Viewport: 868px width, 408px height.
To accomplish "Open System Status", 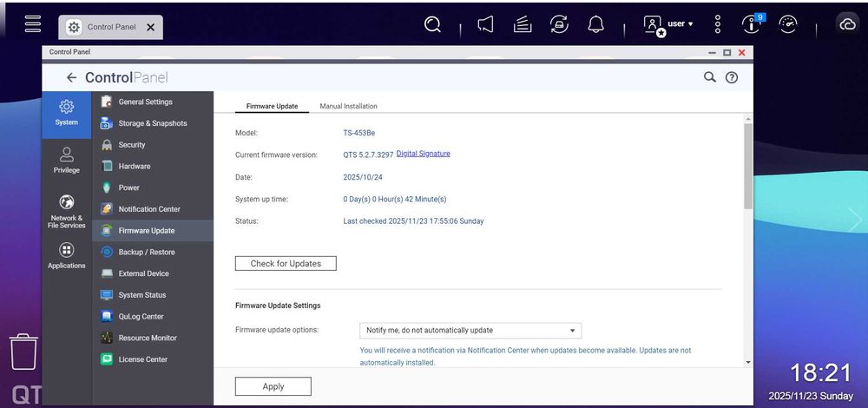I will point(153,295).
